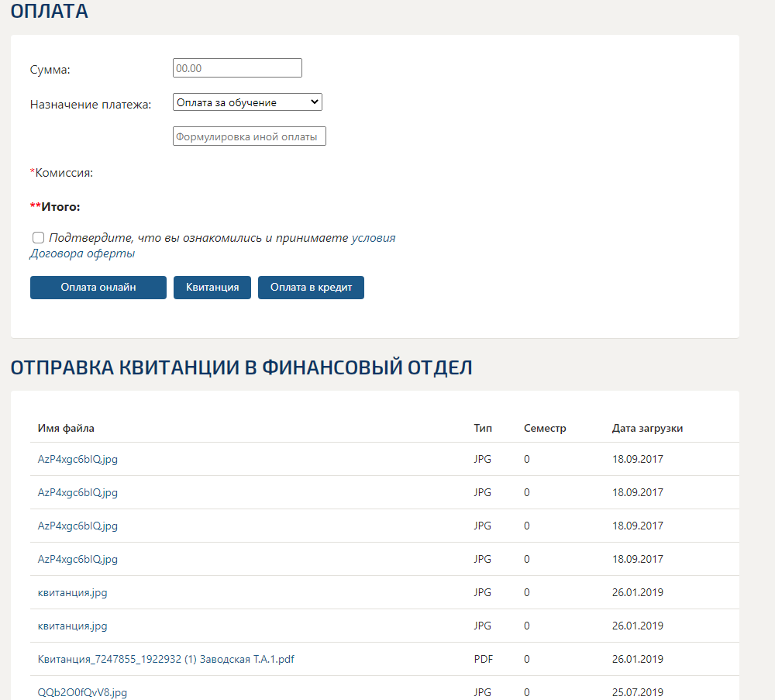Choose the Оплата в кредит button
Image resolution: width=775 pixels, height=700 pixels.
311,288
